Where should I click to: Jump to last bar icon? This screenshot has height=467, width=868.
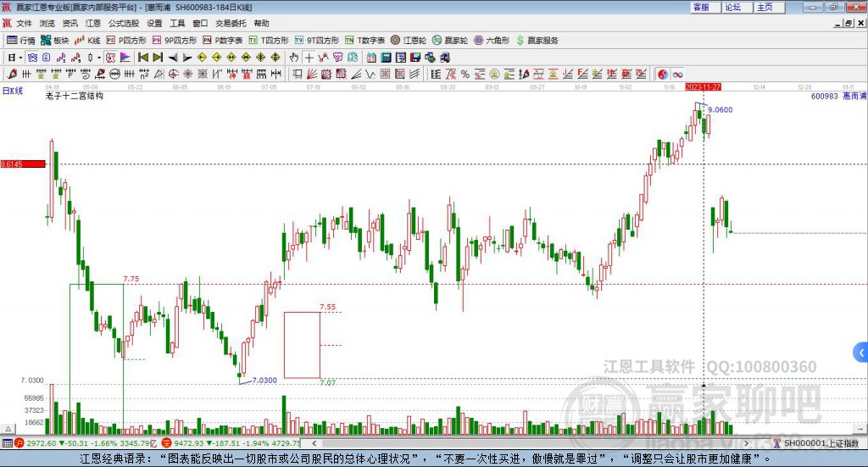[x=158, y=58]
